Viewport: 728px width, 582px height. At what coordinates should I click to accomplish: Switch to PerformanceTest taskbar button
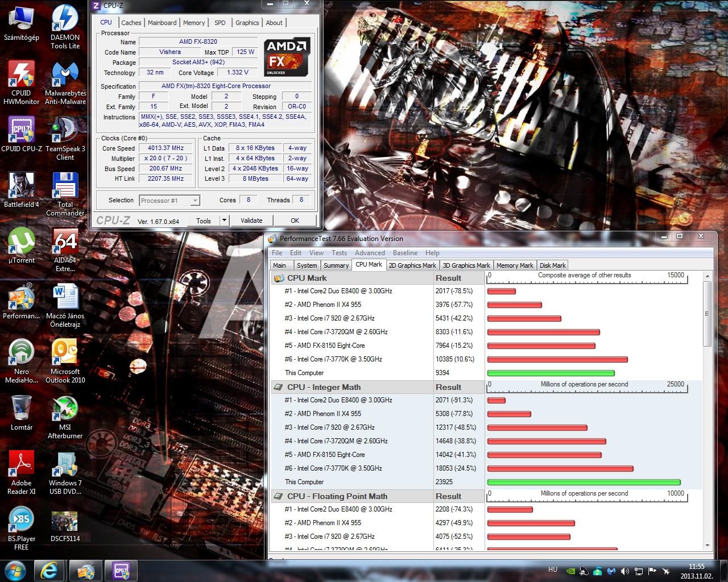click(x=85, y=571)
